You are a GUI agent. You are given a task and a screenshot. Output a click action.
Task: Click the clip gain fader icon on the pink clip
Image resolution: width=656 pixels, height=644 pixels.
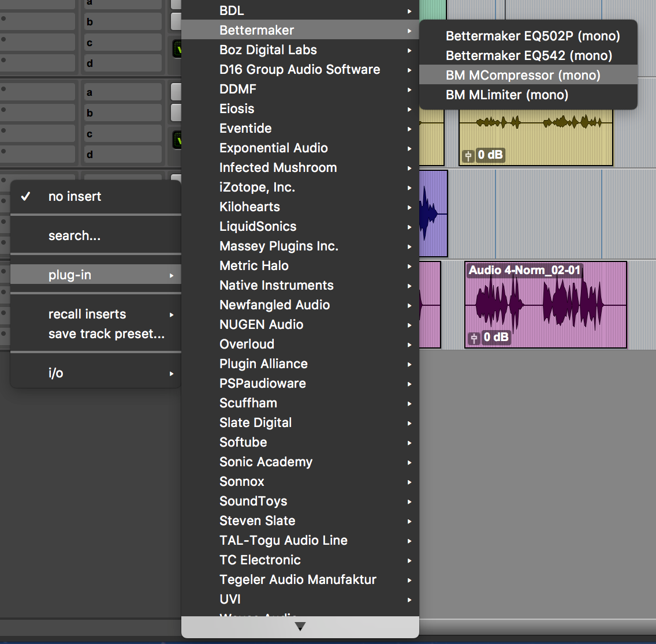tap(474, 338)
